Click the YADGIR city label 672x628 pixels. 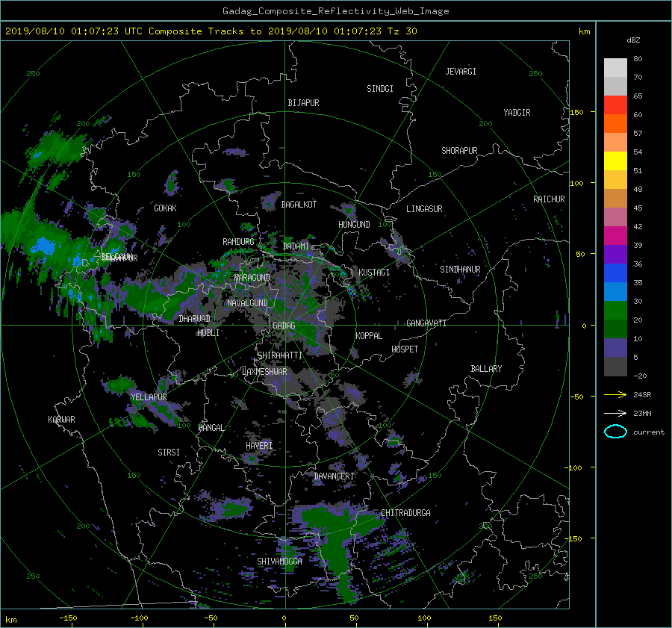tap(517, 113)
